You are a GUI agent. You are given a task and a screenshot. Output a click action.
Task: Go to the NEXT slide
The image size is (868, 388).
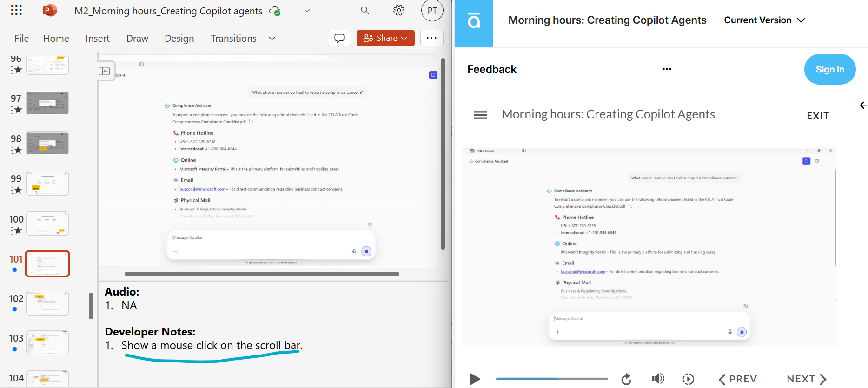pyautogui.click(x=807, y=379)
